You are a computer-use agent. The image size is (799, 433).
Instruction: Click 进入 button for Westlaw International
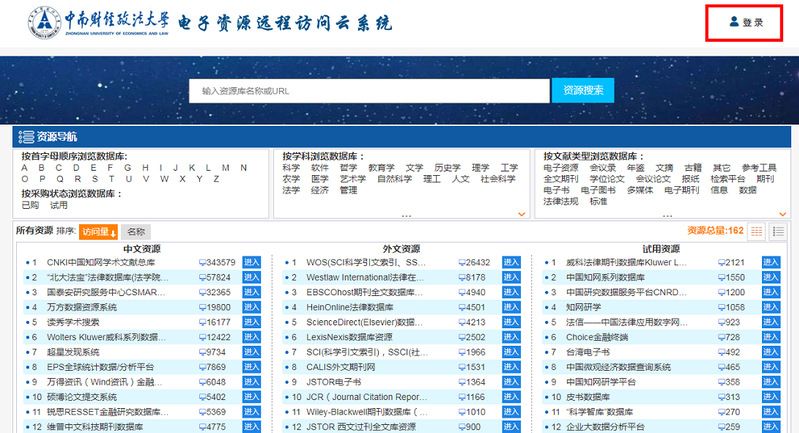(511, 278)
